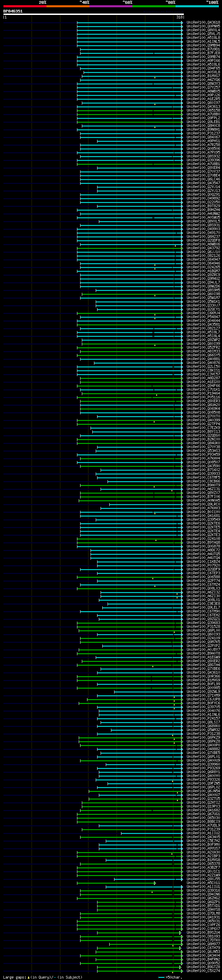Select the UniRef100_A9PI66 entry
The image size is (222, 980).
(x=203, y=61)
